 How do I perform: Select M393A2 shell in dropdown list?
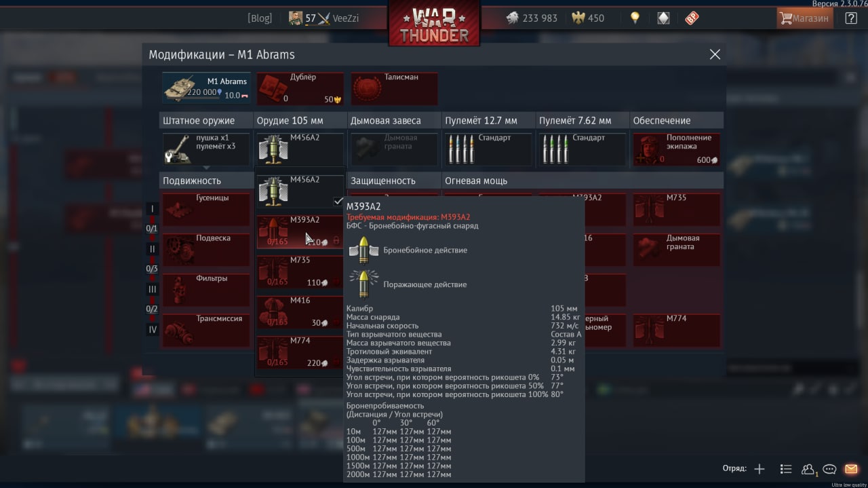(300, 231)
